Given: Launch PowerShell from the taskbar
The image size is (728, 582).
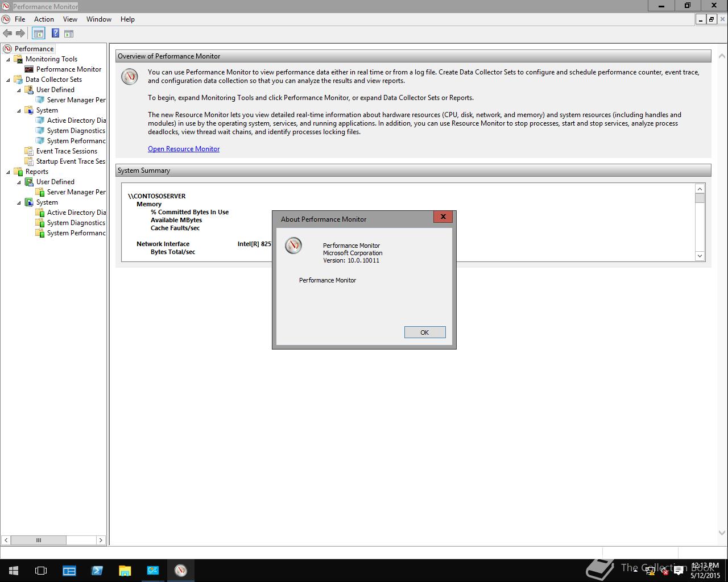Looking at the screenshot, I should click(97, 571).
